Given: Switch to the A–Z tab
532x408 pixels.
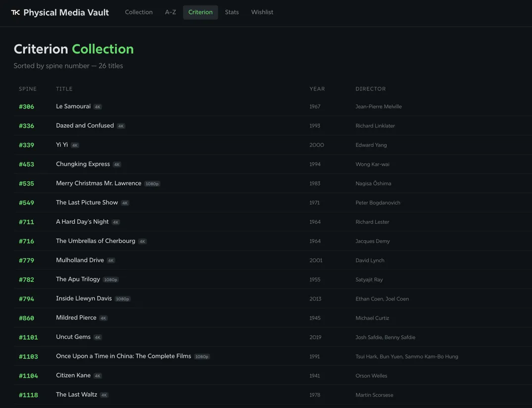Looking at the screenshot, I should [170, 12].
